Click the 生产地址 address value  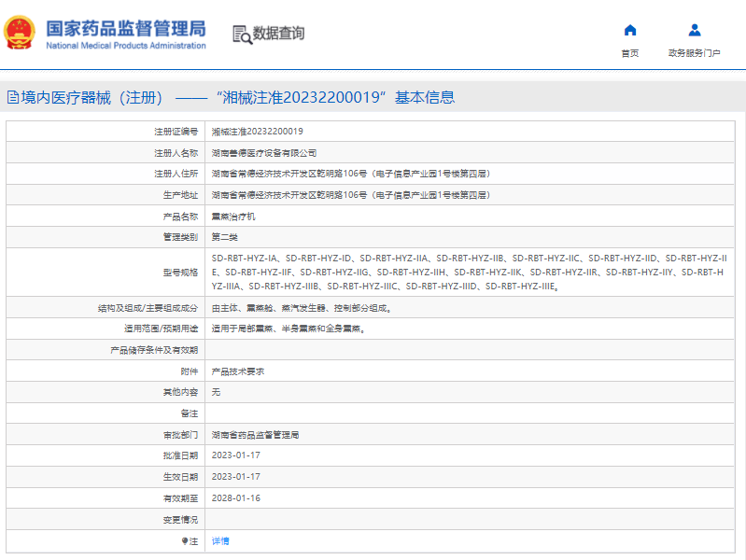coord(351,195)
